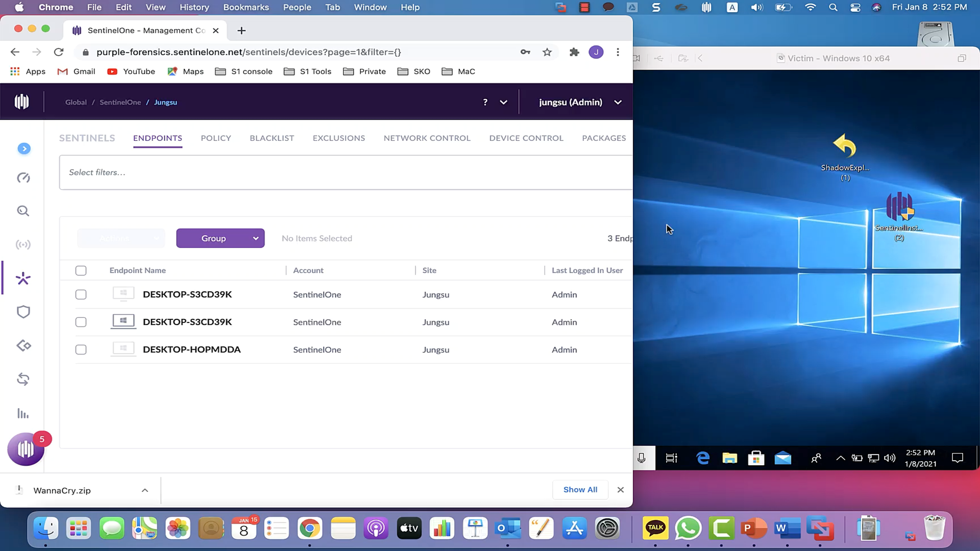The height and width of the screenshot is (551, 980).
Task: Click the SentinelOne help bubble with badge 5
Action: (26, 449)
